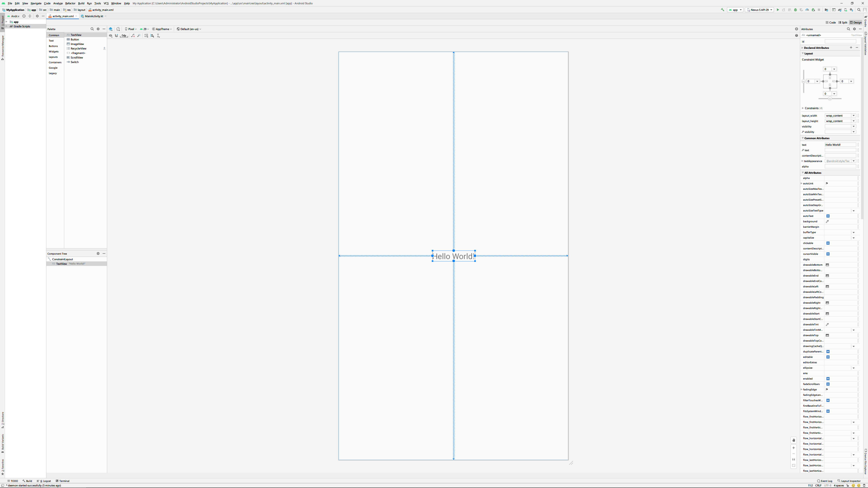Open the Select Design Surface layers icon
Image resolution: width=868 pixels, height=488 pixels.
tap(111, 29)
